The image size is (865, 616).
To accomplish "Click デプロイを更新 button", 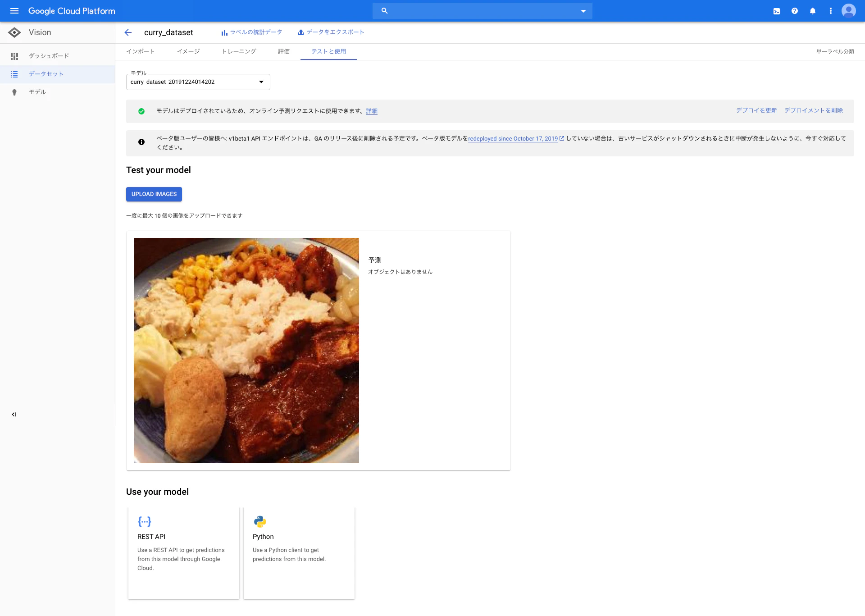I will [756, 110].
